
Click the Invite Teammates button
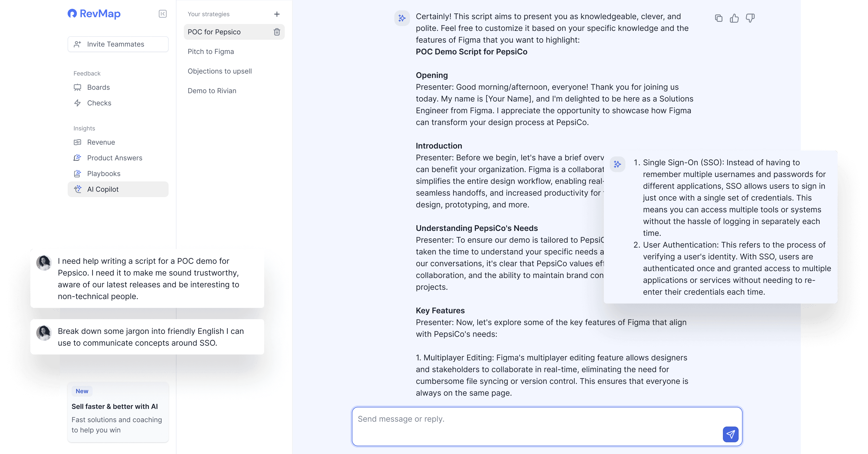(x=118, y=44)
